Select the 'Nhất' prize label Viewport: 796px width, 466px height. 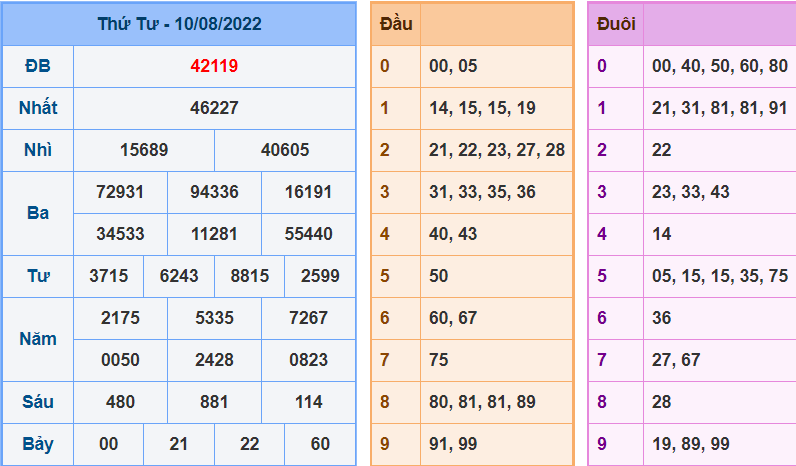(x=38, y=108)
